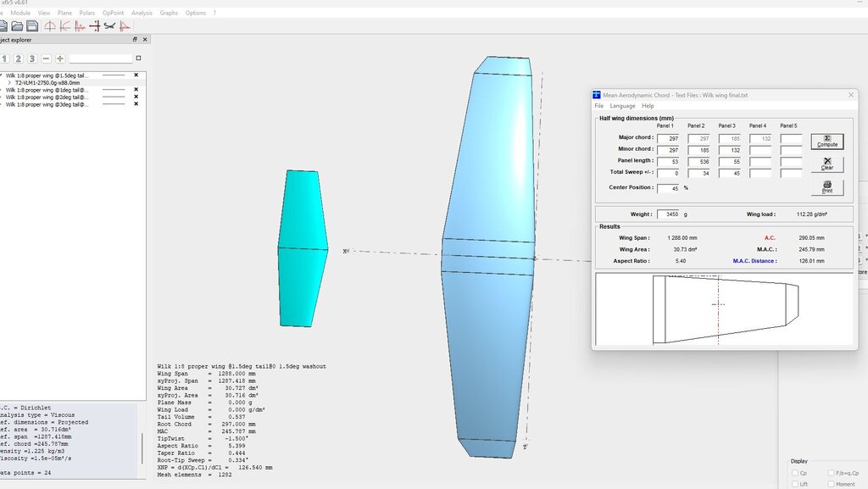Expand explorer tree to level 3
This screenshot has height=489, width=868.
pyautogui.click(x=32, y=58)
